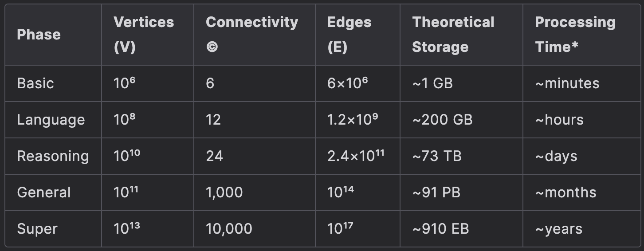Click the copyright symbol under Connectivity header

[212, 47]
